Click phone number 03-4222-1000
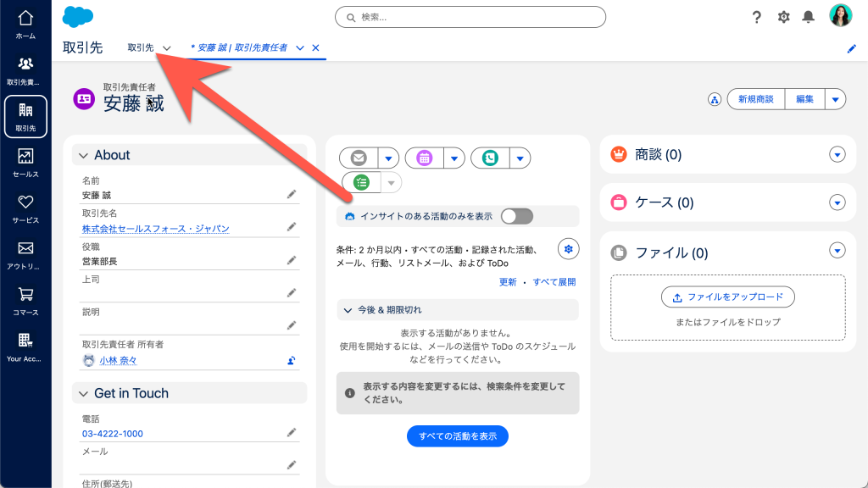 (113, 434)
